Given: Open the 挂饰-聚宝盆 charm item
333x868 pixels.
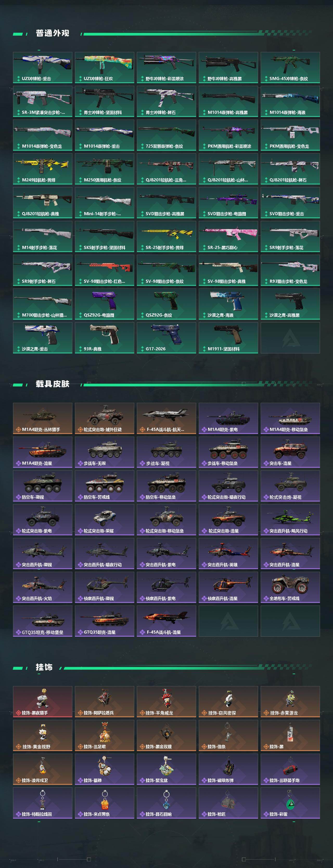Looking at the screenshot, I should click(166, 769).
